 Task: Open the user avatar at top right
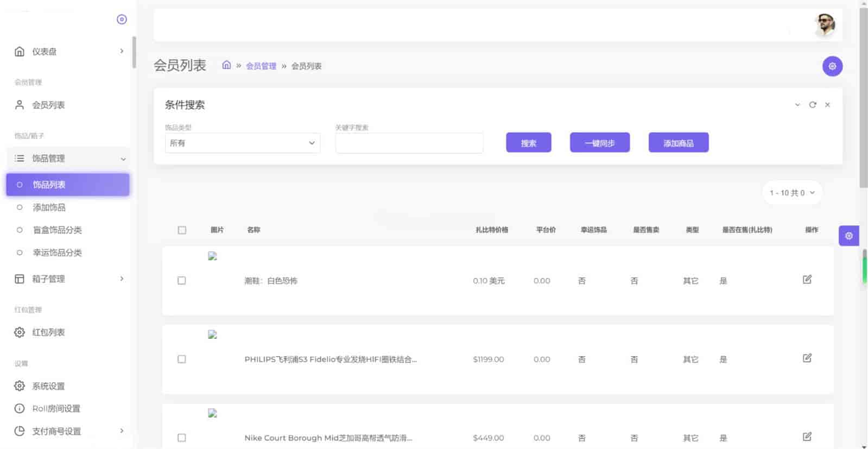(825, 24)
